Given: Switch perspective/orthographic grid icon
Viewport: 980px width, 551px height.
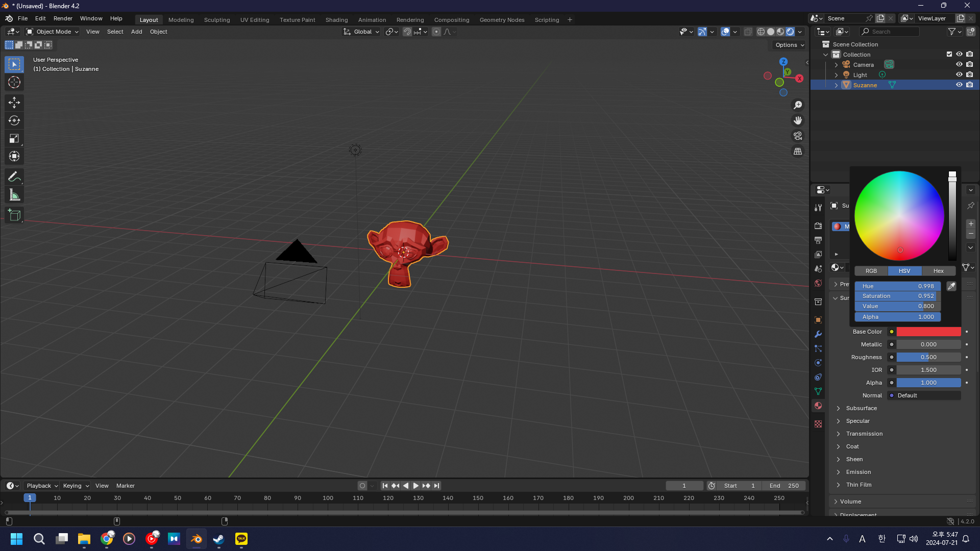Looking at the screenshot, I should click(798, 151).
